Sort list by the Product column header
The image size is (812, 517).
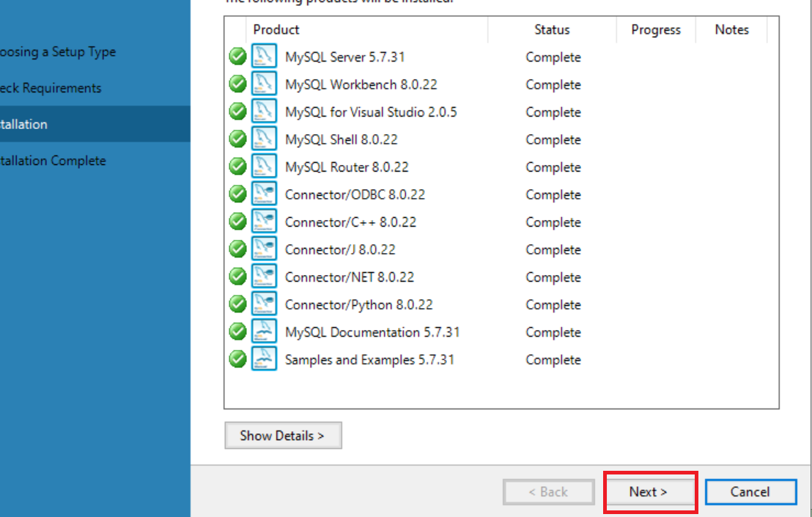(367, 29)
